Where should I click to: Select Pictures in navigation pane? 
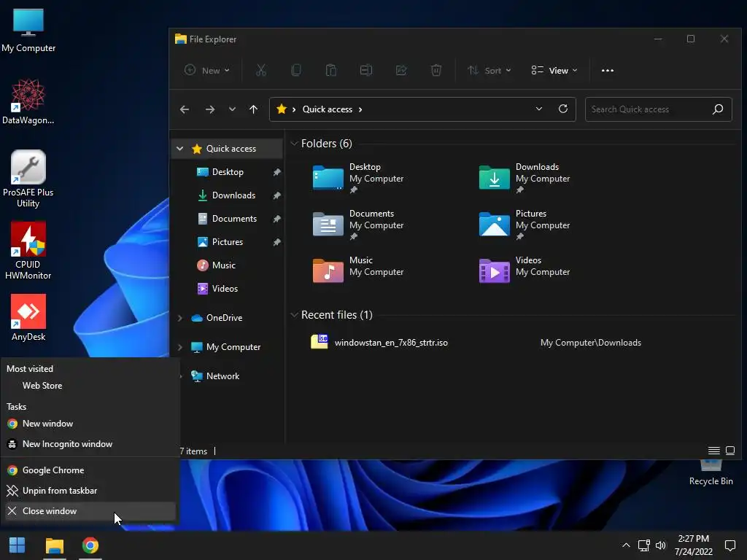[x=228, y=242]
